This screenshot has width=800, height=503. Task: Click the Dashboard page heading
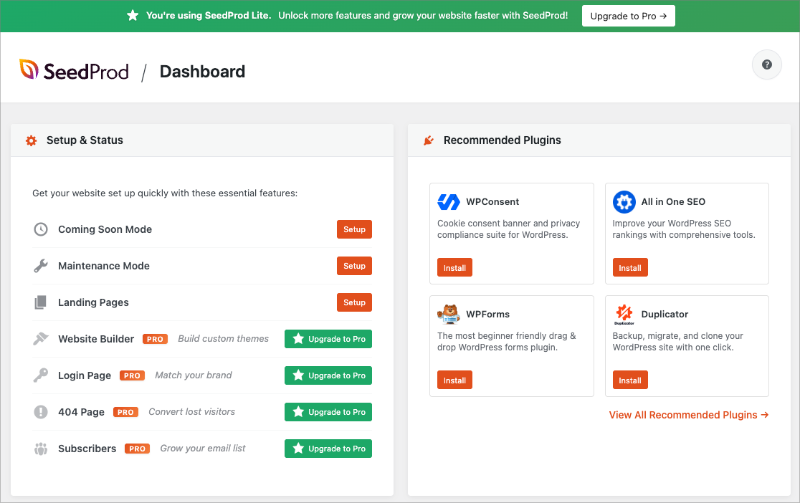pos(203,71)
